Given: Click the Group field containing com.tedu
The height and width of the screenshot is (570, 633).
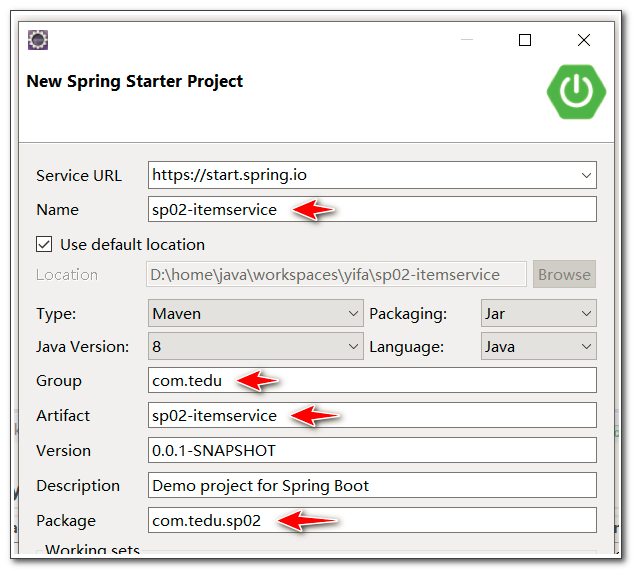Looking at the screenshot, I should (372, 380).
